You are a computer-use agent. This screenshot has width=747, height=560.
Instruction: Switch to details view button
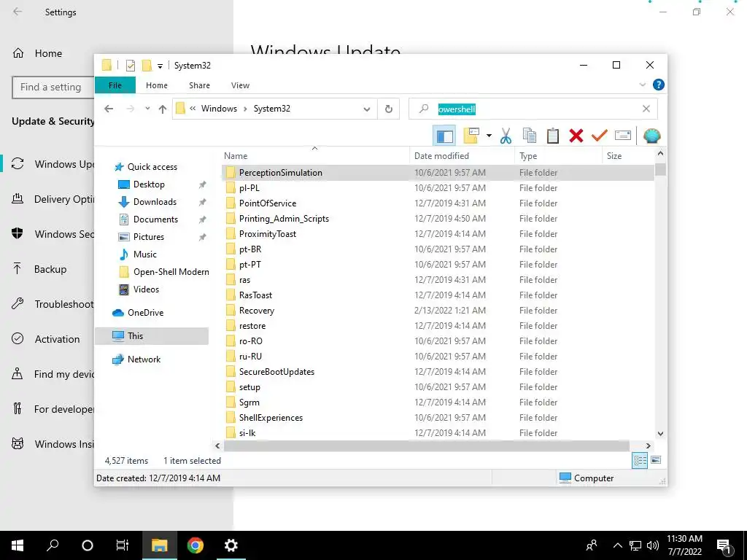[640, 460]
